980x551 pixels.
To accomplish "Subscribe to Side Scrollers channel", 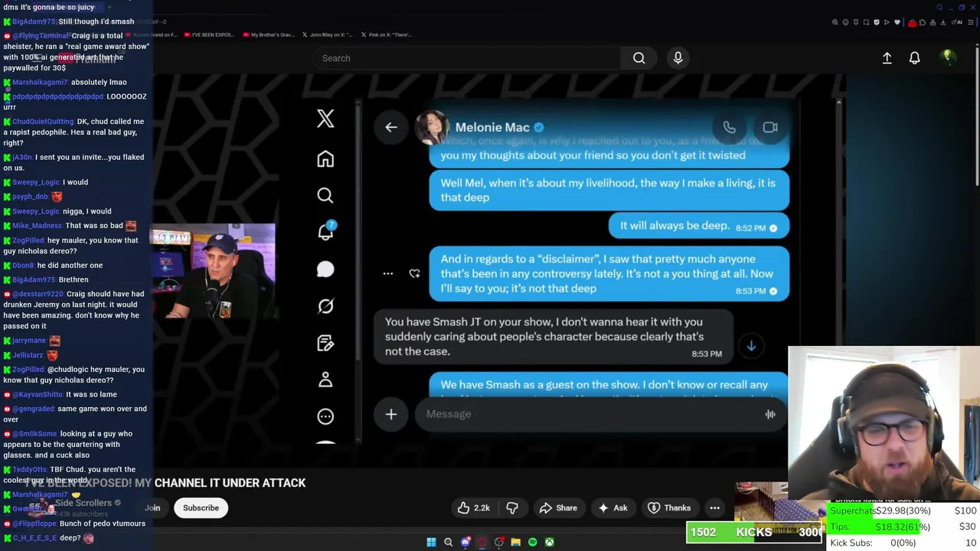I will click(x=201, y=508).
